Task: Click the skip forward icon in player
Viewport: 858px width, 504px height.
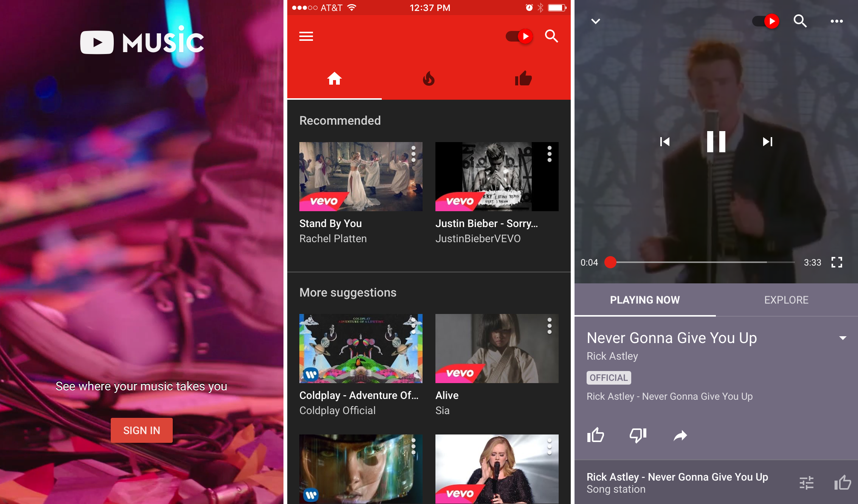Action: pos(767,141)
